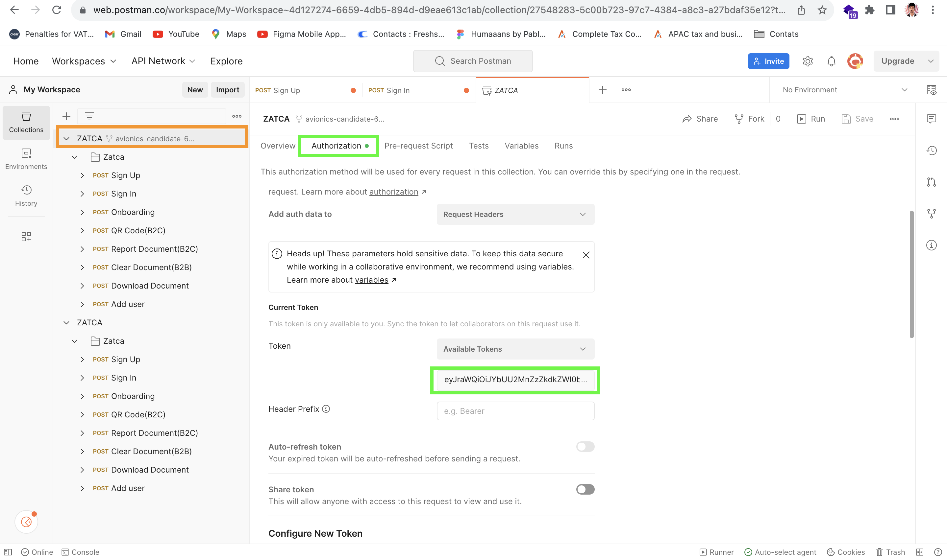
Task: Open the History sidebar panel
Action: [26, 196]
